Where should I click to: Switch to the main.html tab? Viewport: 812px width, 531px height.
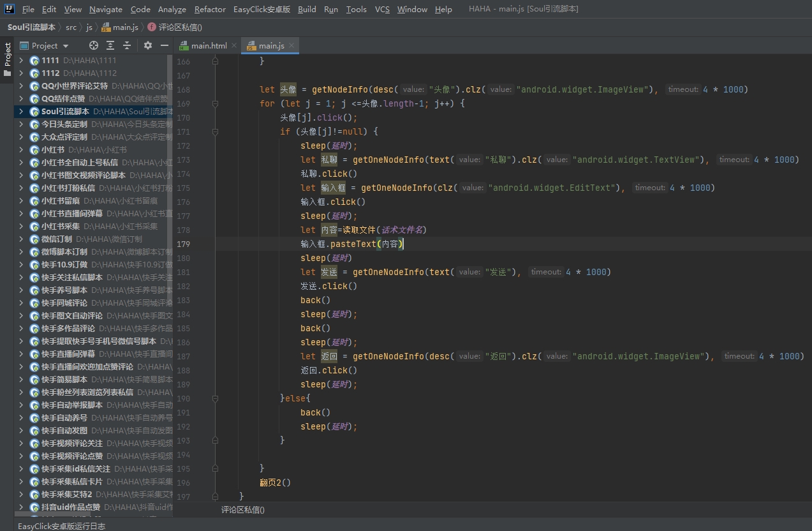pyautogui.click(x=209, y=45)
